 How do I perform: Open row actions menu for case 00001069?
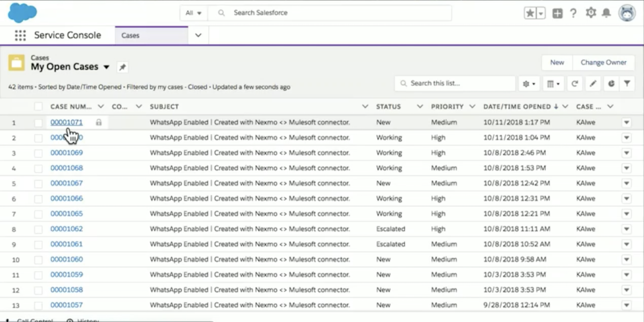(626, 153)
